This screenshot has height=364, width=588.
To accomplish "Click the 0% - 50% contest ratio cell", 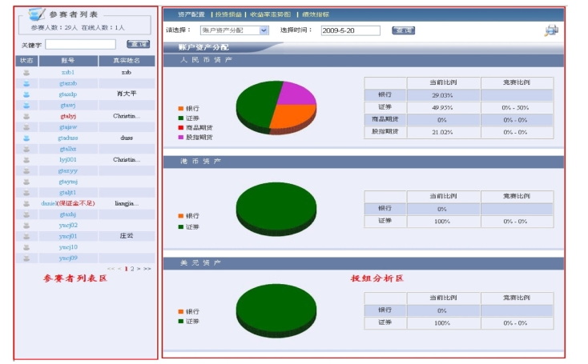I will click(x=516, y=107).
